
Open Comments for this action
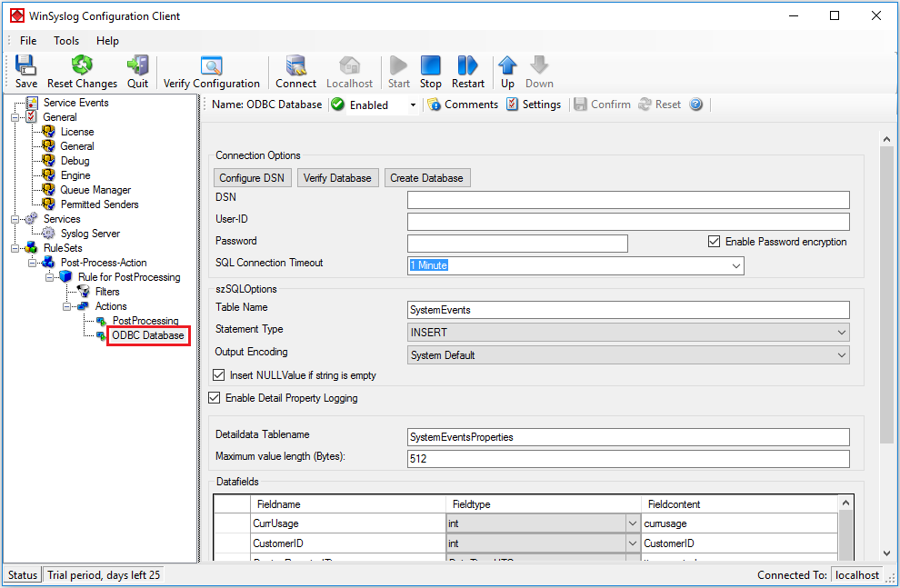coord(463,105)
